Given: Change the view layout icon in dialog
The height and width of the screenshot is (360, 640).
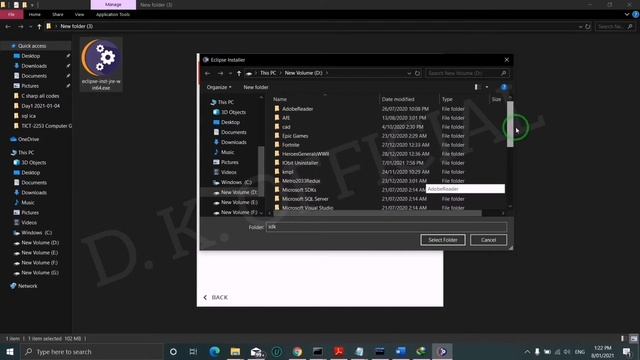Looking at the screenshot, I should (476, 87).
